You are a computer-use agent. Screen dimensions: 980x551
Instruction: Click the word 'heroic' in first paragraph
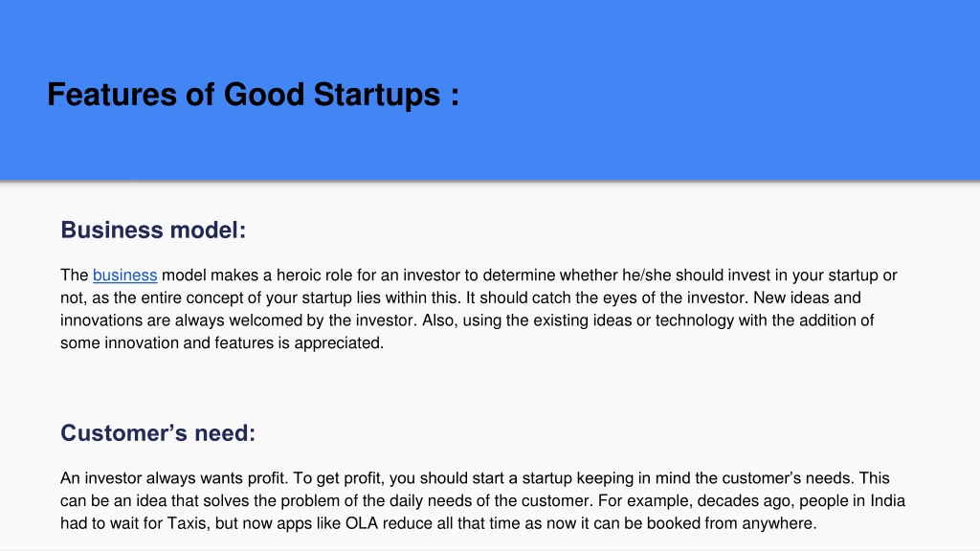click(x=299, y=275)
